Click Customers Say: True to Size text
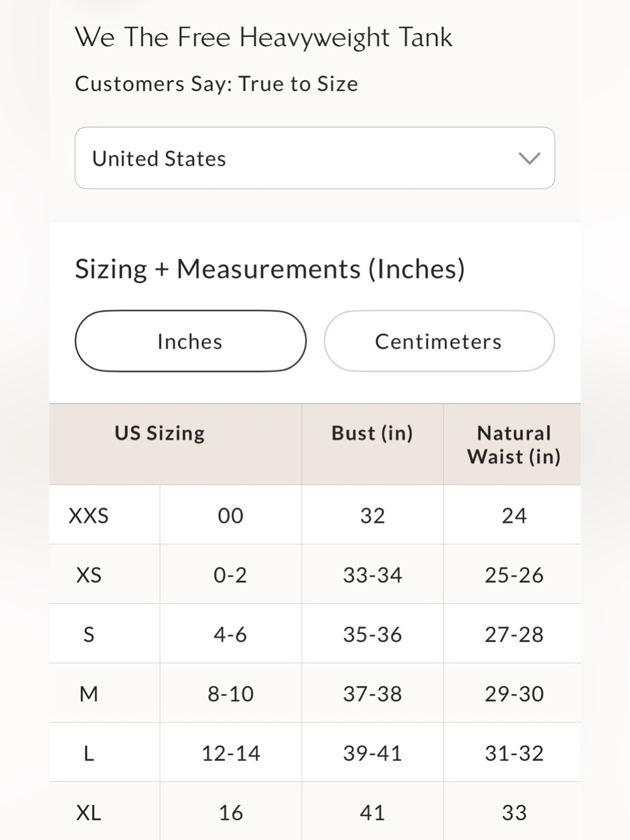The image size is (630, 840). pos(216,84)
